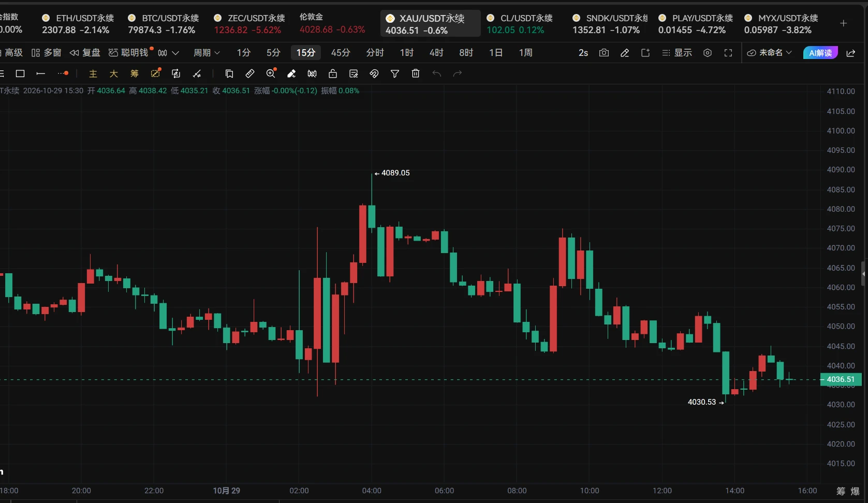The width and height of the screenshot is (868, 503).
Task: Select the horizontal line drawing tool
Action: [41, 73]
